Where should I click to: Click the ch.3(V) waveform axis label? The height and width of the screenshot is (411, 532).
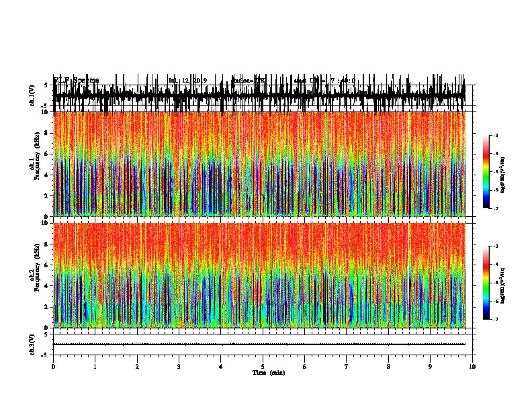click(32, 345)
